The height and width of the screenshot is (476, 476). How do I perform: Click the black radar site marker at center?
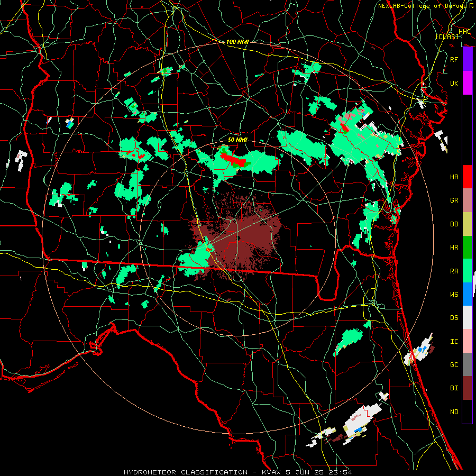(239, 238)
